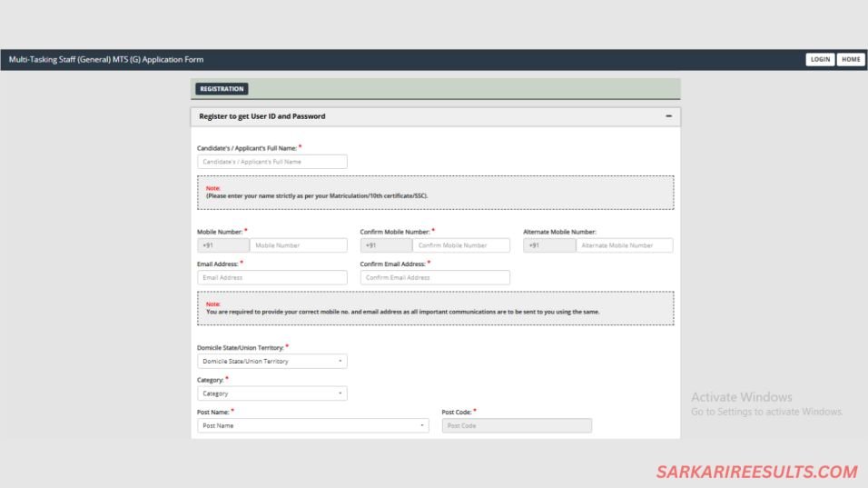Open the Category dropdown
The height and width of the screenshot is (488, 868).
click(x=272, y=393)
